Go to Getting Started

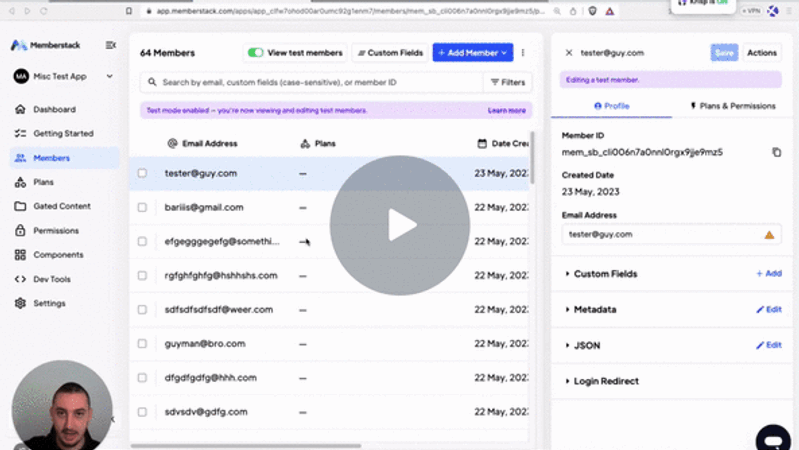[x=63, y=134]
